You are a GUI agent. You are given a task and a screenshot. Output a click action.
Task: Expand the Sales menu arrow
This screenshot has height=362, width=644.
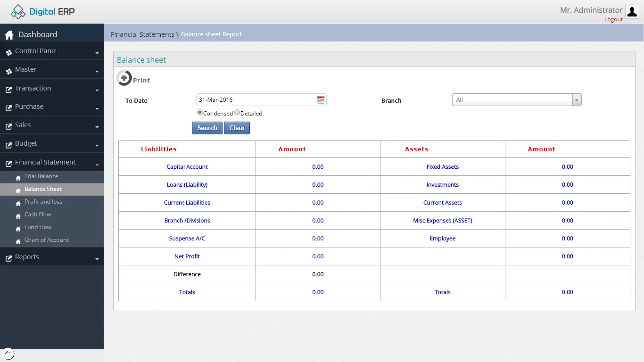97,127
